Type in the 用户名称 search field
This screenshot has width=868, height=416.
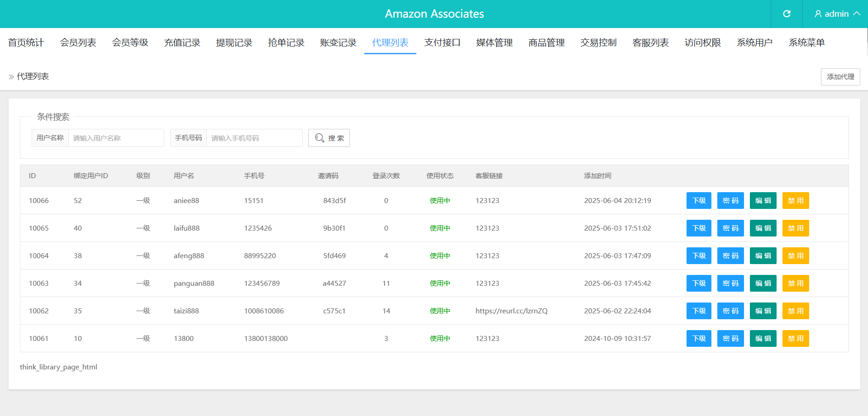[116, 138]
